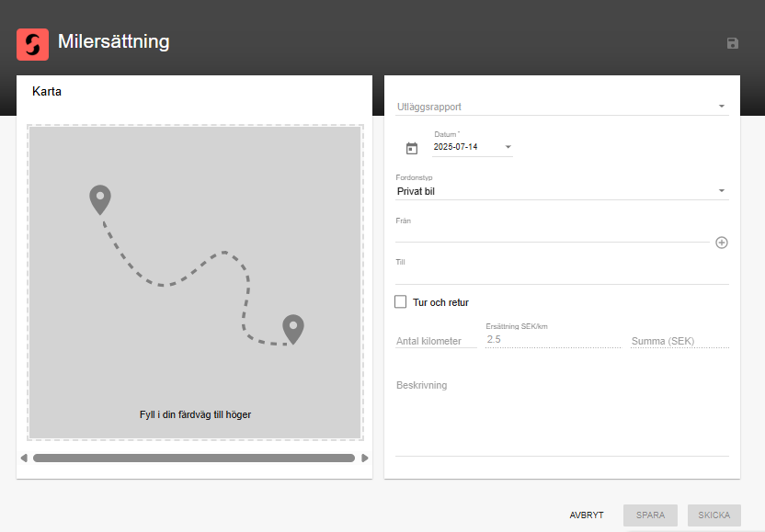Click the horizontal map scrollbar bar
The image size is (765, 532).
pyautogui.click(x=194, y=458)
